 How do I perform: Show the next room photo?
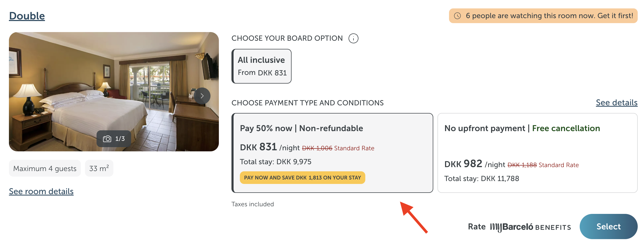pos(202,96)
